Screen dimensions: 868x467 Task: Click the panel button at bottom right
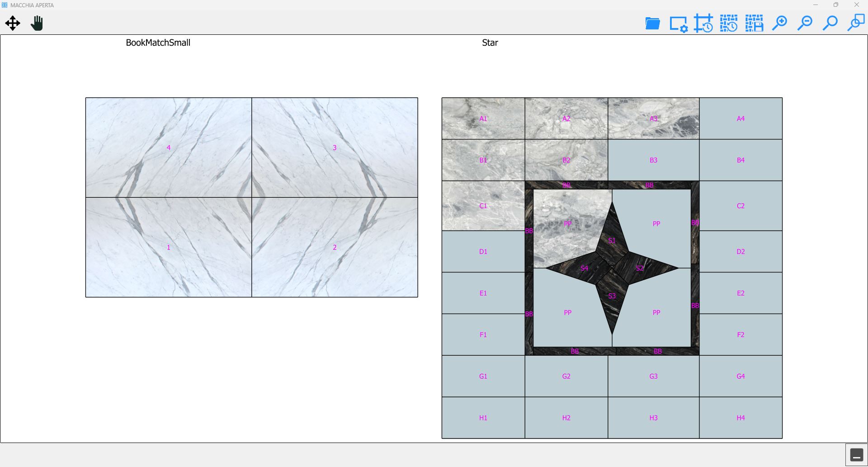857,455
